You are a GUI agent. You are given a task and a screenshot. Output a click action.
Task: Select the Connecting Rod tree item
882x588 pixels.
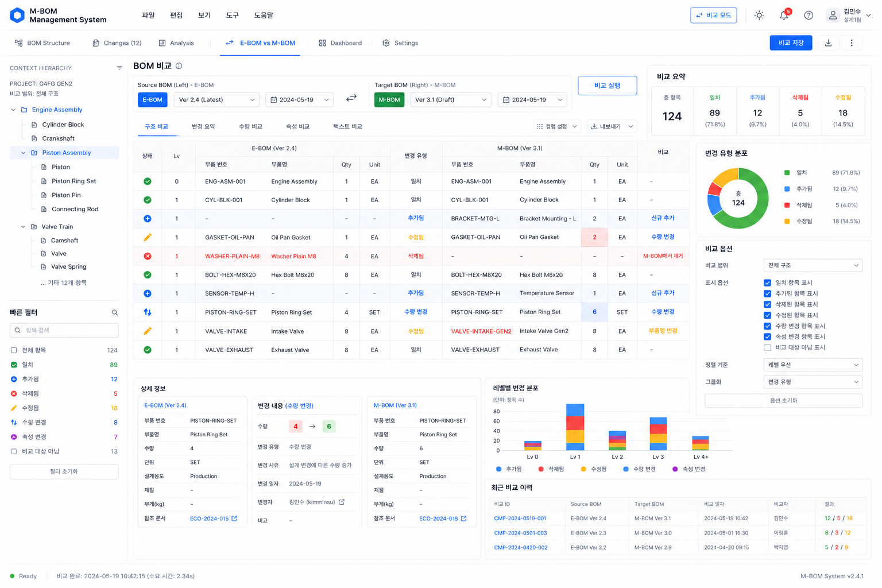(x=69, y=209)
